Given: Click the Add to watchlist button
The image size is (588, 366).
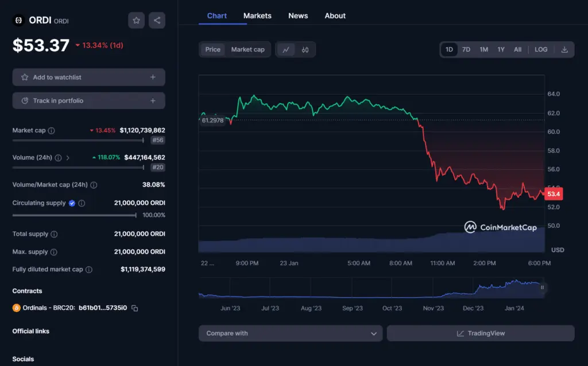Looking at the screenshot, I should tap(88, 77).
